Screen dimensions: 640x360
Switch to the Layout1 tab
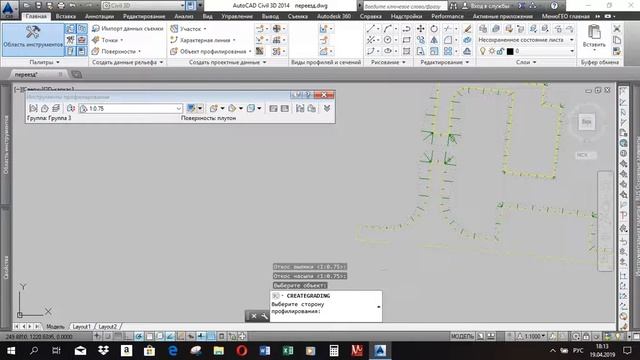pyautogui.click(x=82, y=327)
